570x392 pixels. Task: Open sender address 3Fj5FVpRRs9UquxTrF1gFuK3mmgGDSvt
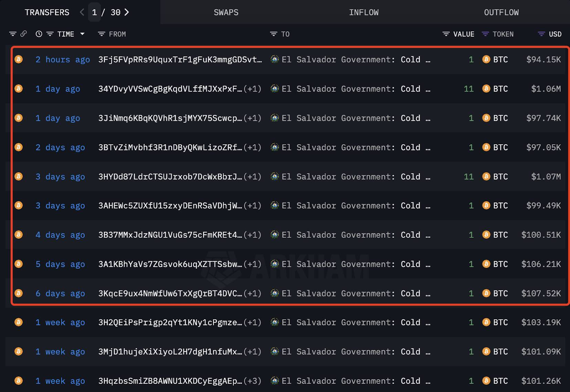(x=180, y=60)
